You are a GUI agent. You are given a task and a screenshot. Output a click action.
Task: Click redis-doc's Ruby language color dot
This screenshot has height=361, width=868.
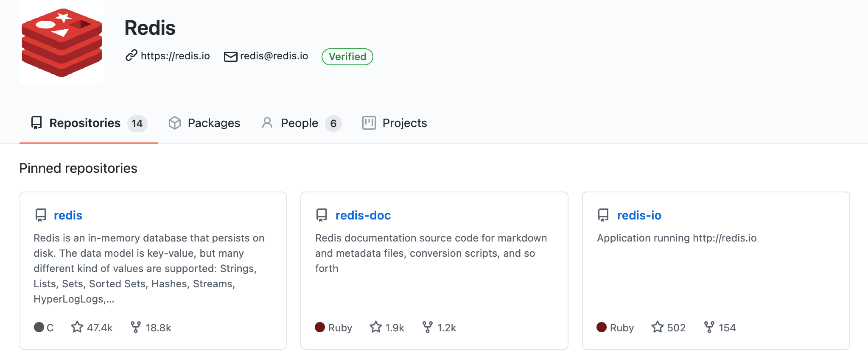pos(320,327)
